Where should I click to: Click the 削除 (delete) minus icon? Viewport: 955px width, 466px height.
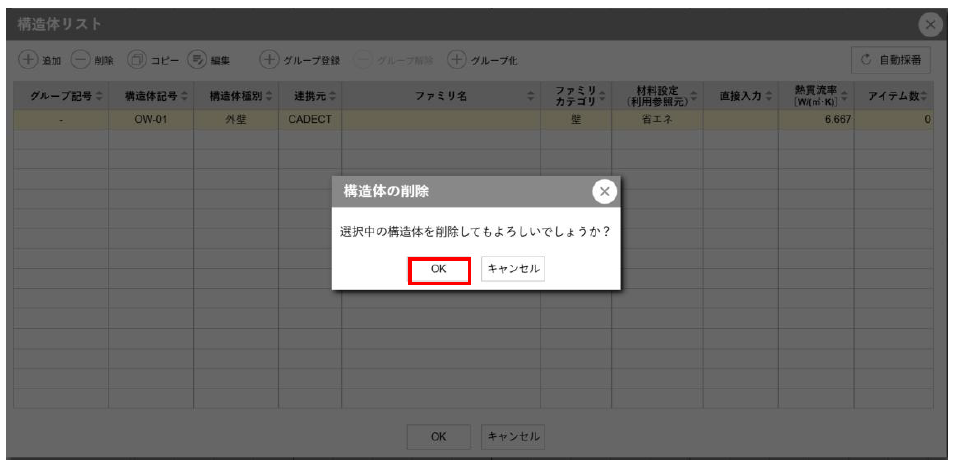pos(81,60)
